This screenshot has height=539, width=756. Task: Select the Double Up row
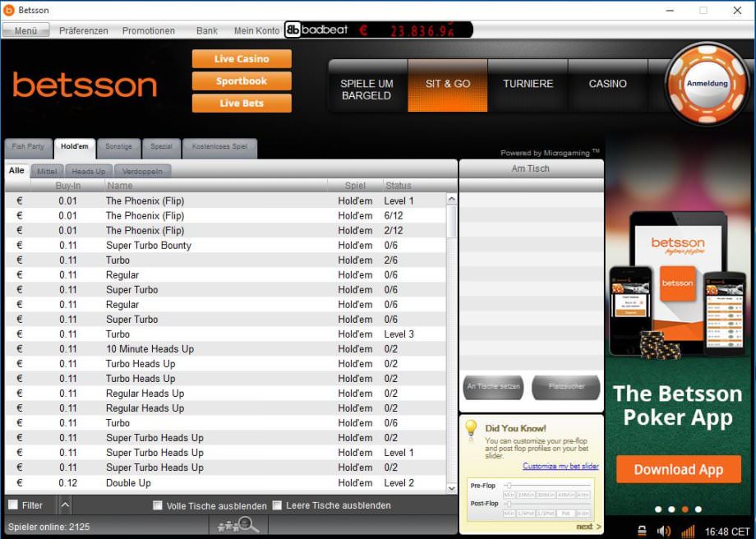tap(226, 482)
